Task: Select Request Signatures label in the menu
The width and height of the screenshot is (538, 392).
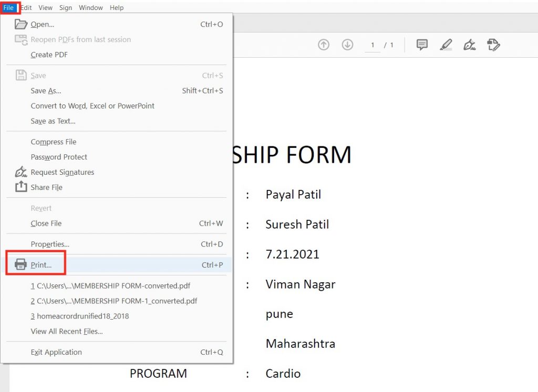Action: [x=63, y=172]
